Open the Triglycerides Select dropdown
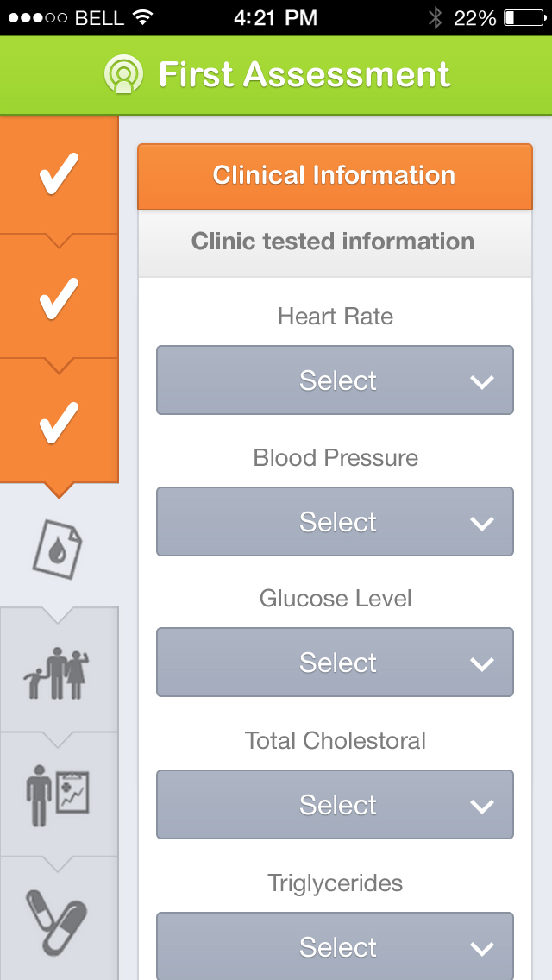This screenshot has height=980, width=552. [335, 946]
